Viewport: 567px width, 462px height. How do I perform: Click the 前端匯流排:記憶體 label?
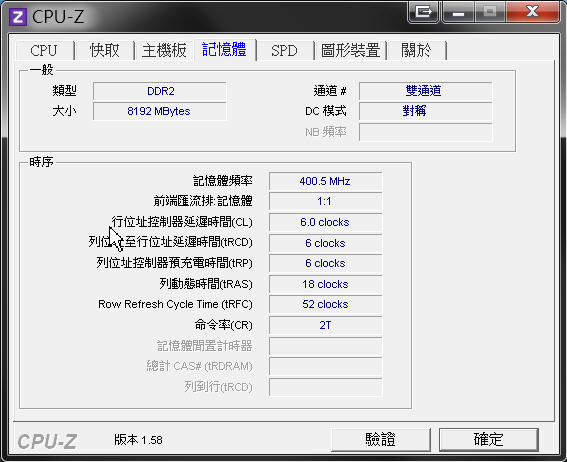(203, 201)
